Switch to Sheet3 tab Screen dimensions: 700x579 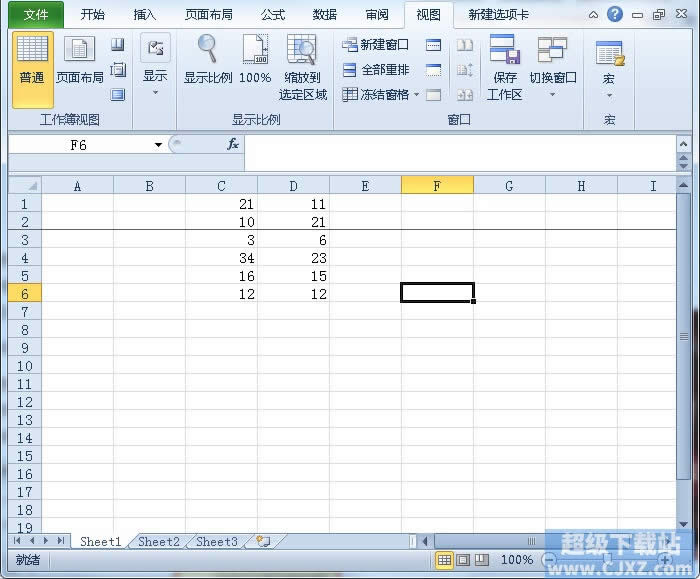[x=217, y=542]
